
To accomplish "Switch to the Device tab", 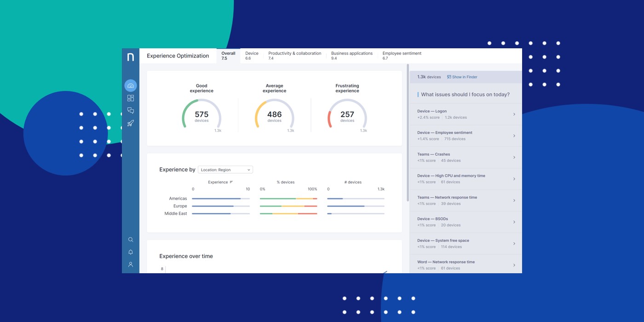I will pos(252,55).
